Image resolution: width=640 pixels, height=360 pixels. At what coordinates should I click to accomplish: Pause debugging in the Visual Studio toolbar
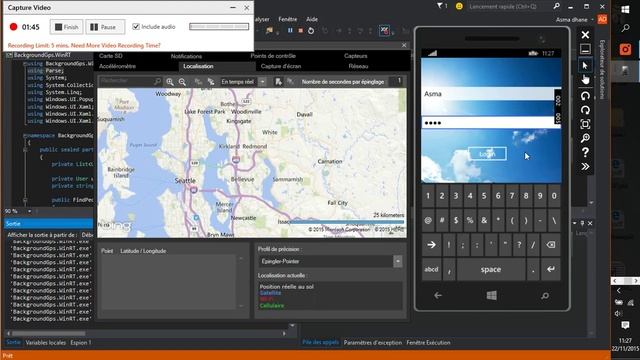coord(290,31)
